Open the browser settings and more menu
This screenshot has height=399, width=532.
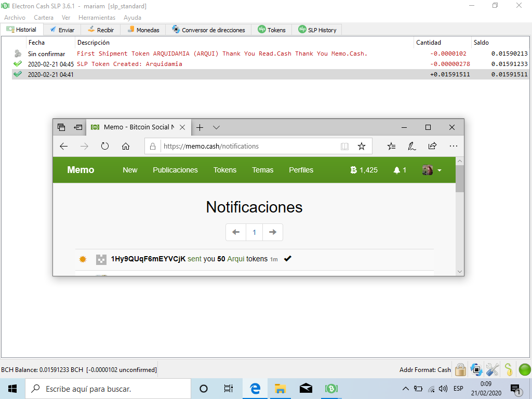point(453,146)
